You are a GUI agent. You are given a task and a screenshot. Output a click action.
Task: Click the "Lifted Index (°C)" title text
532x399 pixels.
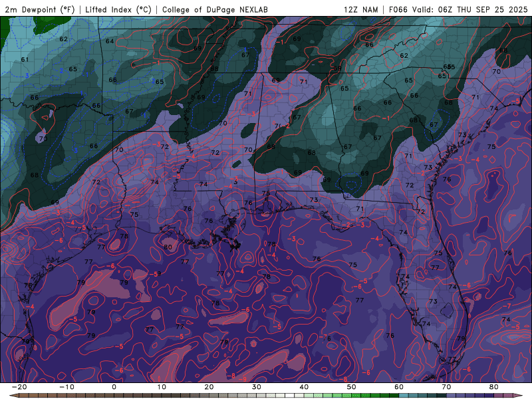click(118, 10)
